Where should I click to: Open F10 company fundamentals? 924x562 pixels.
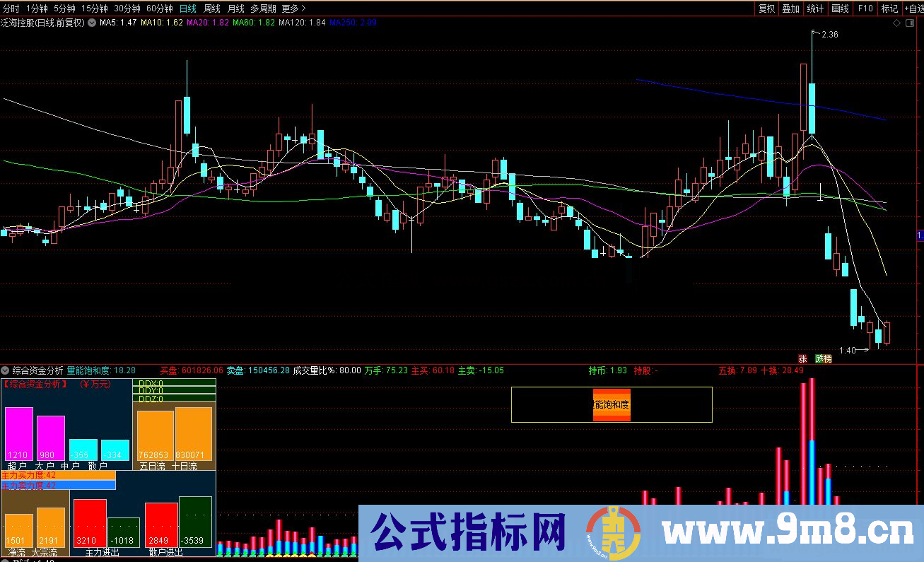[x=864, y=8]
